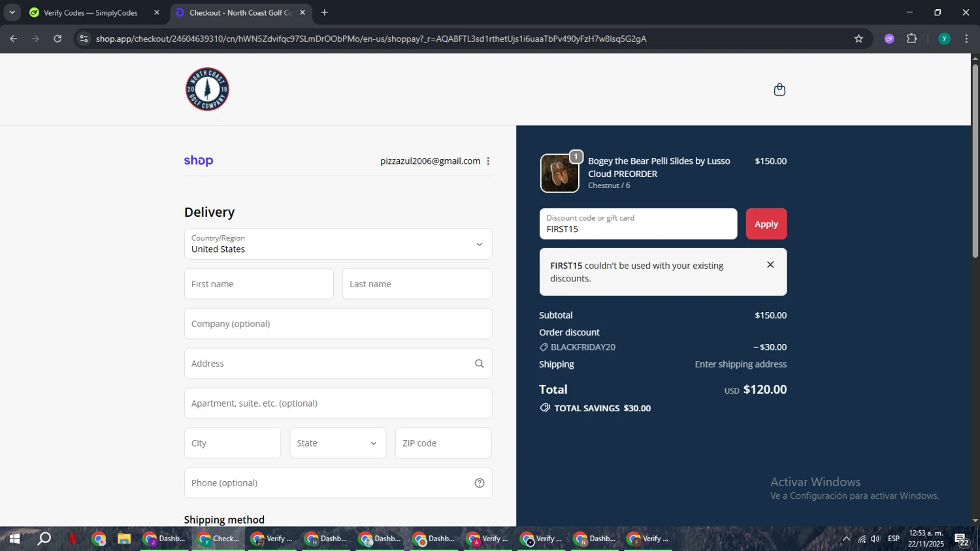
Task: Open the State dropdown
Action: 338,443
